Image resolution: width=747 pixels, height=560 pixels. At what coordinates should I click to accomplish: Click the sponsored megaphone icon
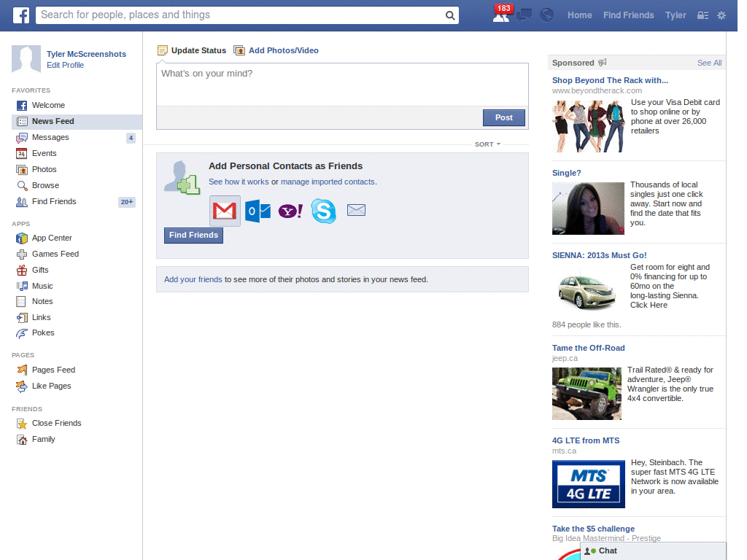click(x=602, y=63)
